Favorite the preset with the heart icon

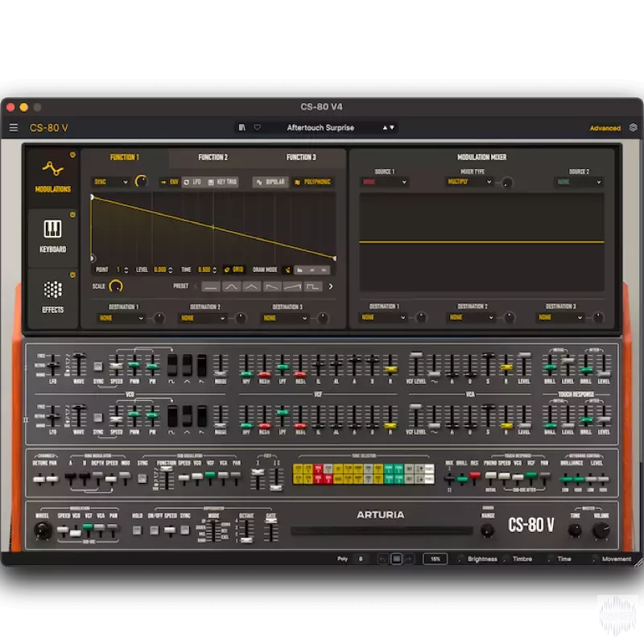257,127
